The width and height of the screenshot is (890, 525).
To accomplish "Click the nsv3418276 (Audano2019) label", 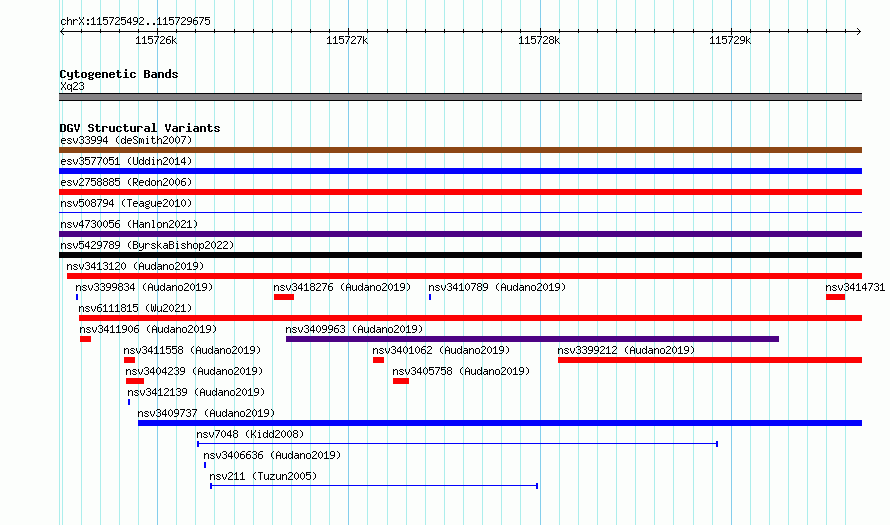I will 342,287.
